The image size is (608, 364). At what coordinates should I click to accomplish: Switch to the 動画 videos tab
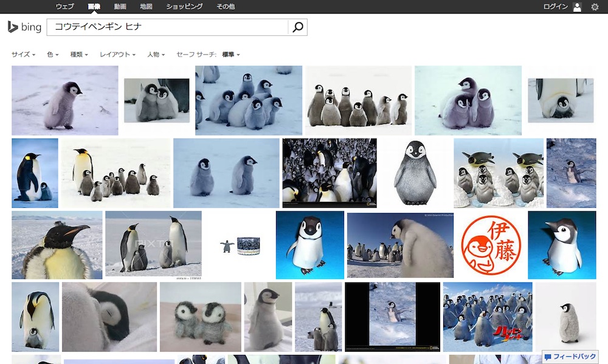point(120,7)
